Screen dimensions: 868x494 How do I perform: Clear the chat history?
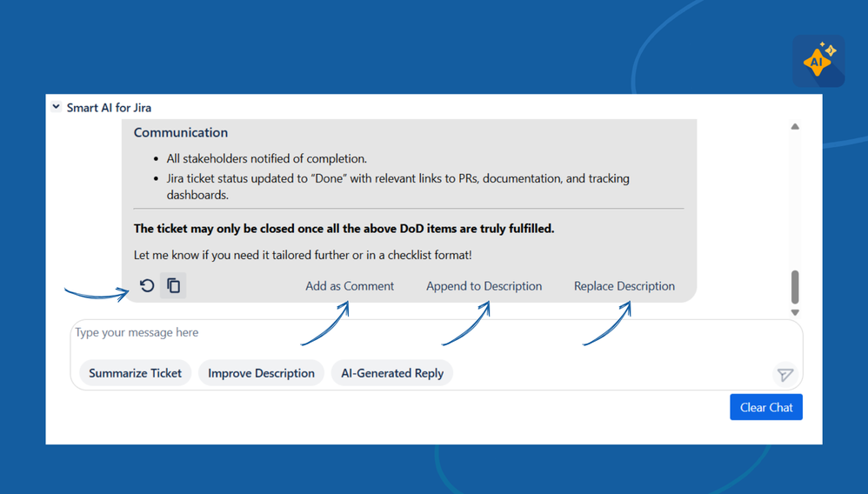click(766, 407)
